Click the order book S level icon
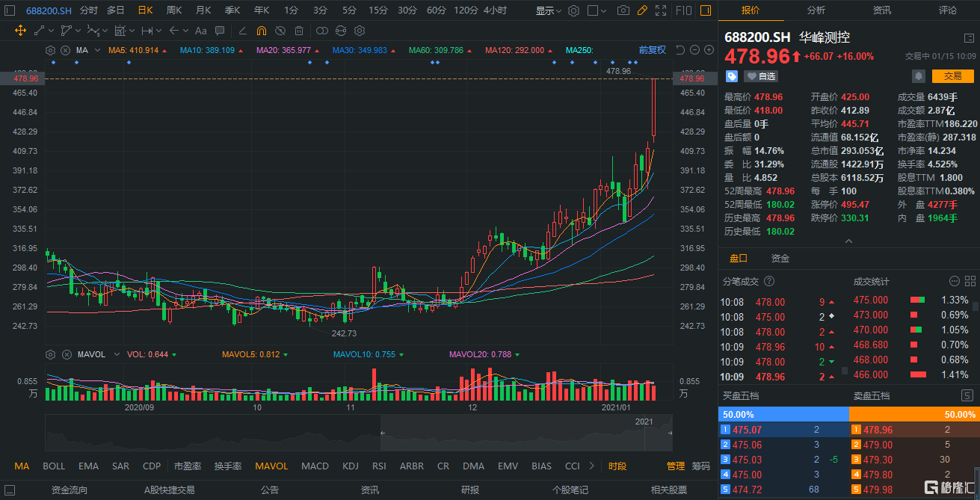This screenshot has width=980, height=500. point(966,395)
